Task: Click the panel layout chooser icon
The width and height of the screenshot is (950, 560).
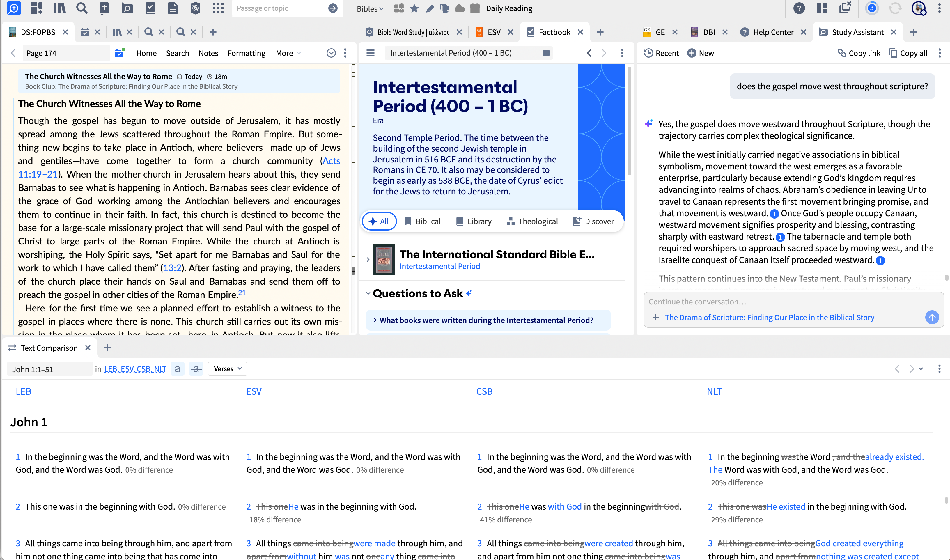Action: click(822, 8)
